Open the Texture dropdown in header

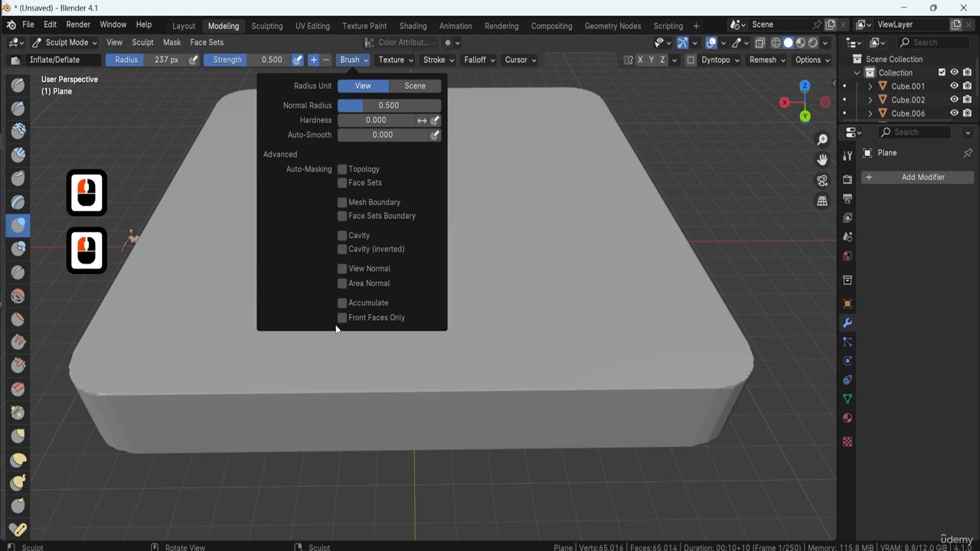pyautogui.click(x=396, y=60)
